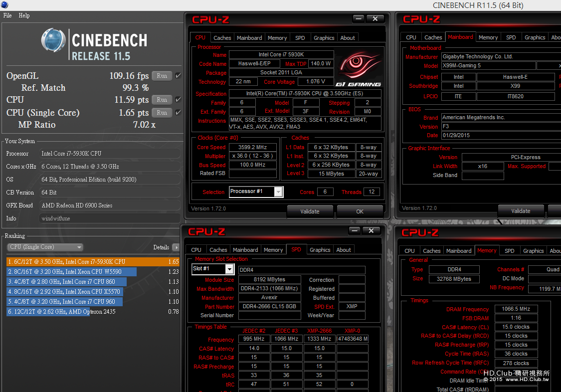Click Multiplier value x 36.0
Screen dimensions: 561x392
coord(253,156)
